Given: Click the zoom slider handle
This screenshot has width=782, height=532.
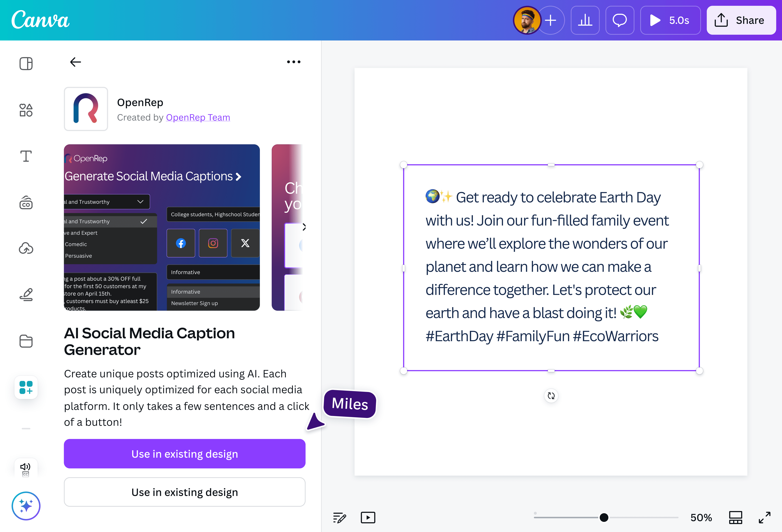Looking at the screenshot, I should pyautogui.click(x=604, y=517).
